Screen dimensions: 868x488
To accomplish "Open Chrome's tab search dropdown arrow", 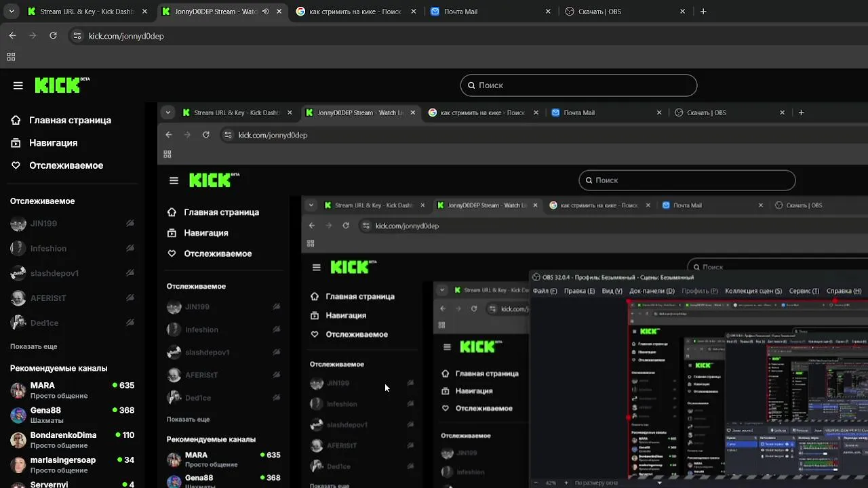I will [x=12, y=12].
